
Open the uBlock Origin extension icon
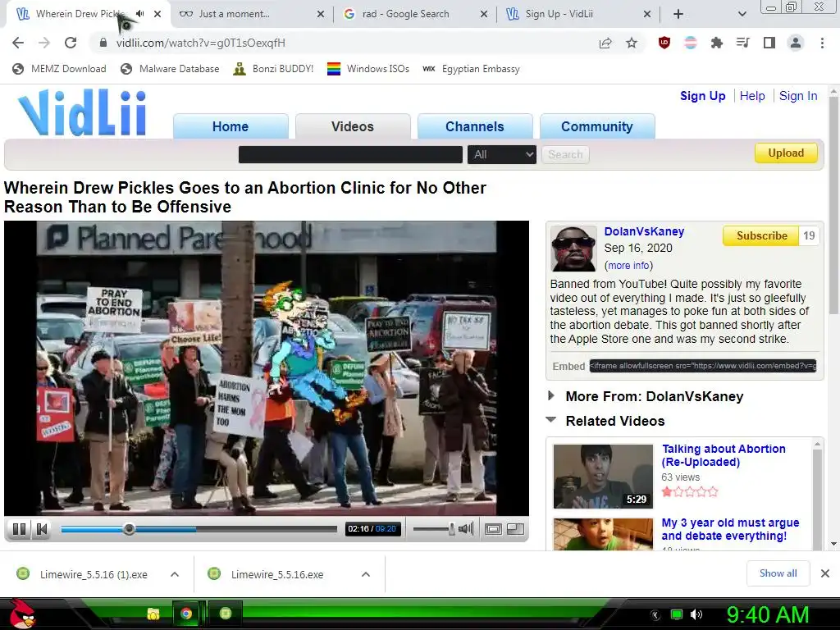point(664,43)
